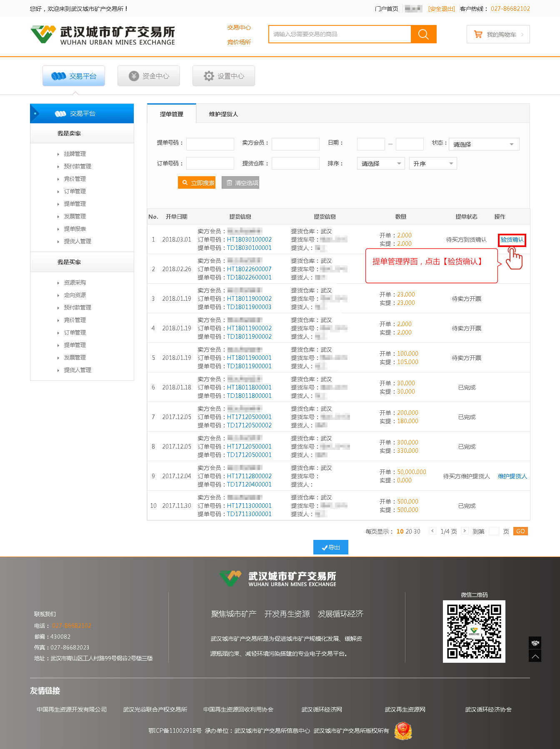The width and height of the screenshot is (560, 749).
Task: Expand the 排序 sort field dropdown
Action: click(381, 164)
